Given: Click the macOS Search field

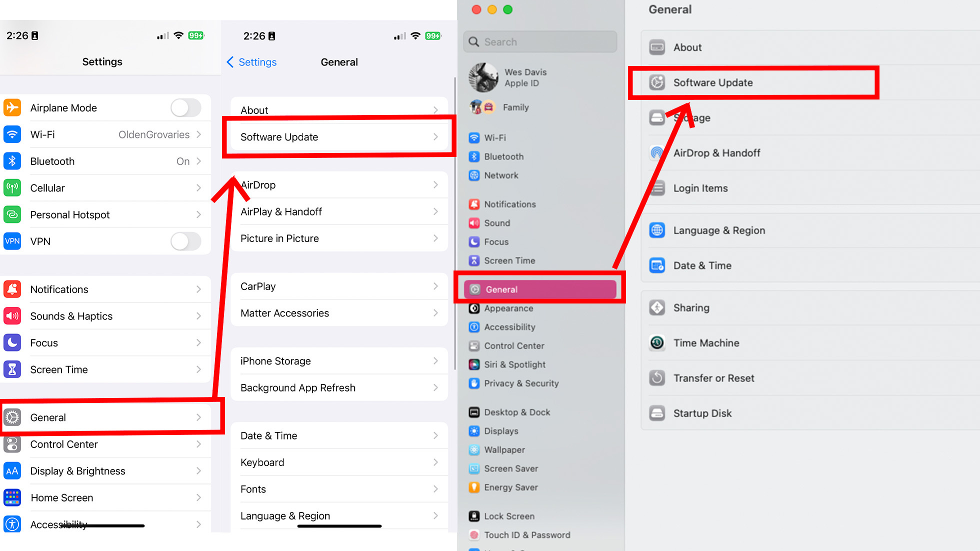Looking at the screenshot, I should click(x=539, y=41).
